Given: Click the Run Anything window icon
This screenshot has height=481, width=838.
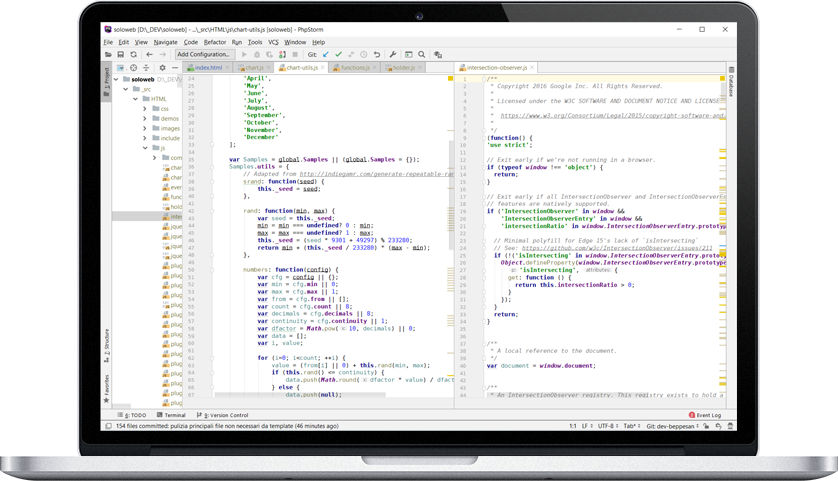Looking at the screenshot, I should (409, 55).
